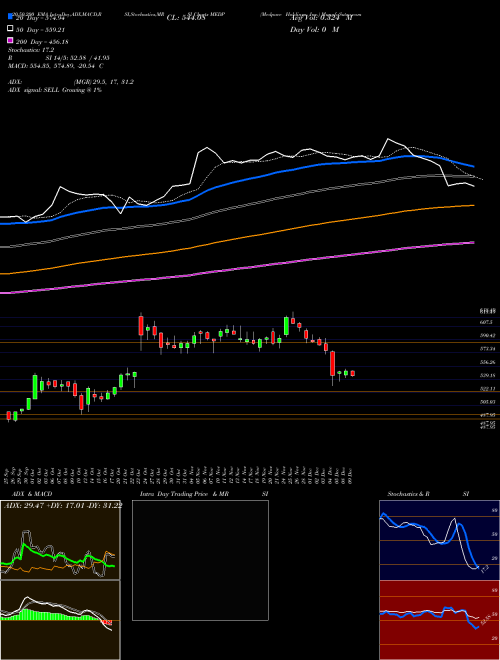Click the blue 20 Day legend swatch
Screen dimensions: 500x660
[x=10, y=16]
